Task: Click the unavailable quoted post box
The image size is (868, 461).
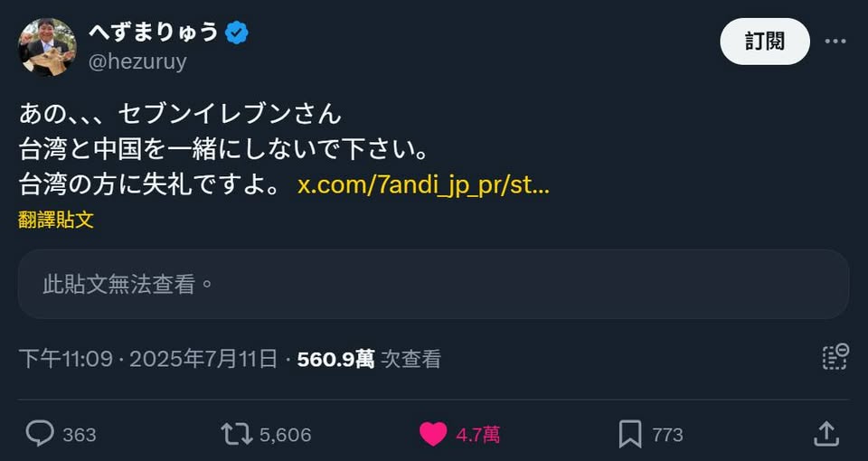Action: point(433,284)
